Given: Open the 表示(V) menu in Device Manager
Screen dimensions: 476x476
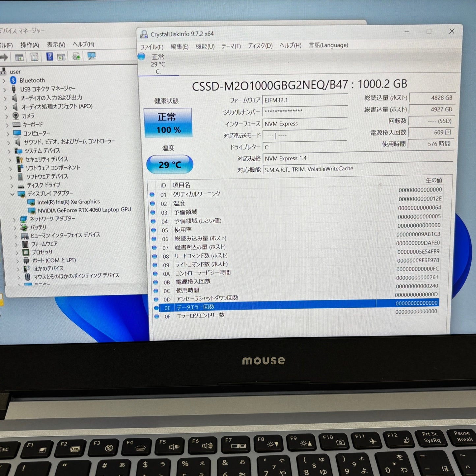Looking at the screenshot, I should pyautogui.click(x=56, y=44).
